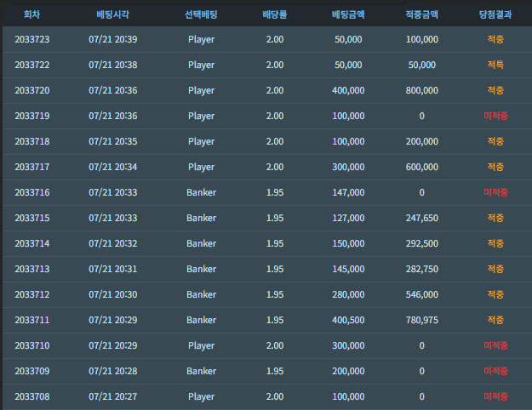Click 1.95 odds in row 2033714
The image size is (532, 410).
[x=274, y=243]
